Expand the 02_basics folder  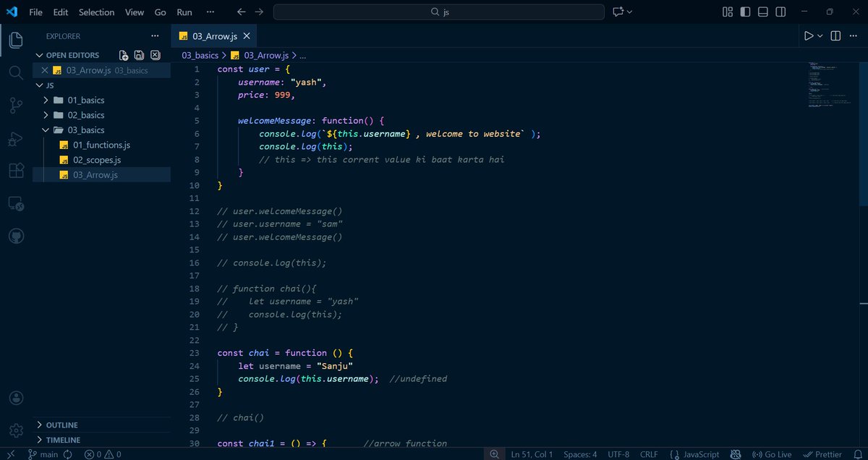click(47, 115)
